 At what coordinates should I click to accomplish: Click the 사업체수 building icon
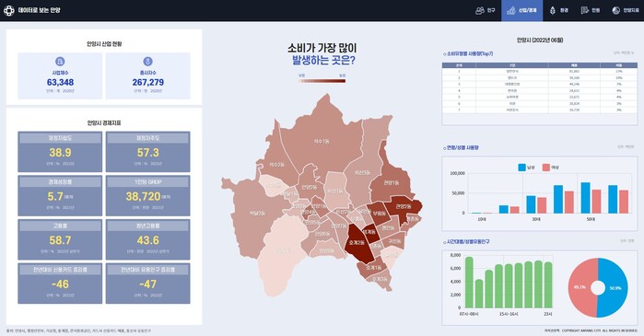point(60,62)
